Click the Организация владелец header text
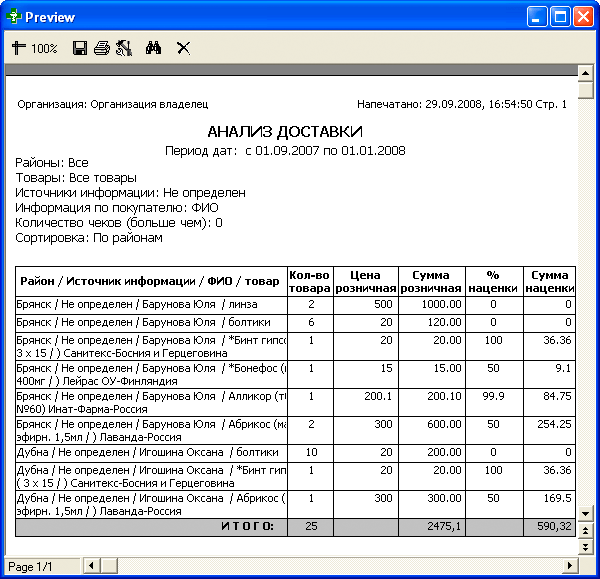Image resolution: width=600 pixels, height=579 pixels. [x=149, y=104]
